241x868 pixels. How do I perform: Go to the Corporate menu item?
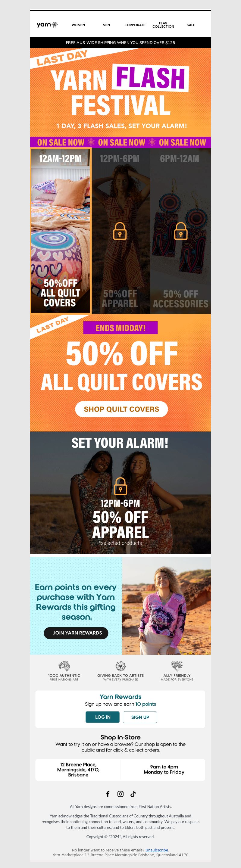coord(135,25)
